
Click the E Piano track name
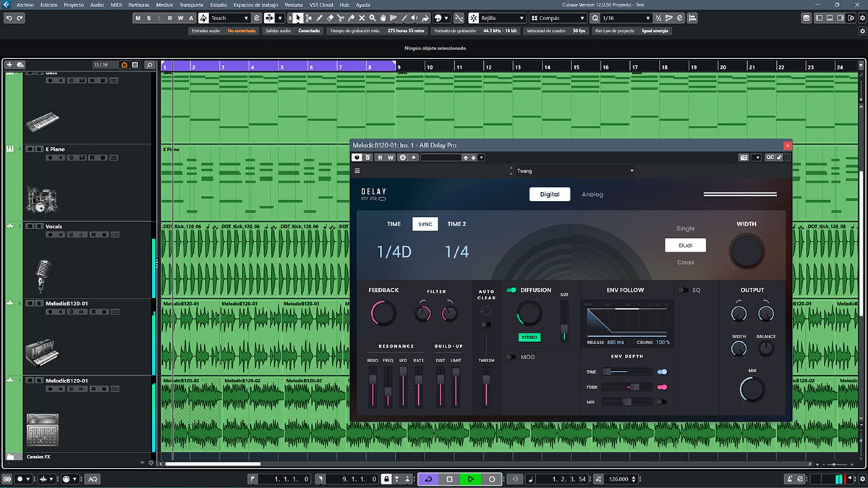coord(55,149)
